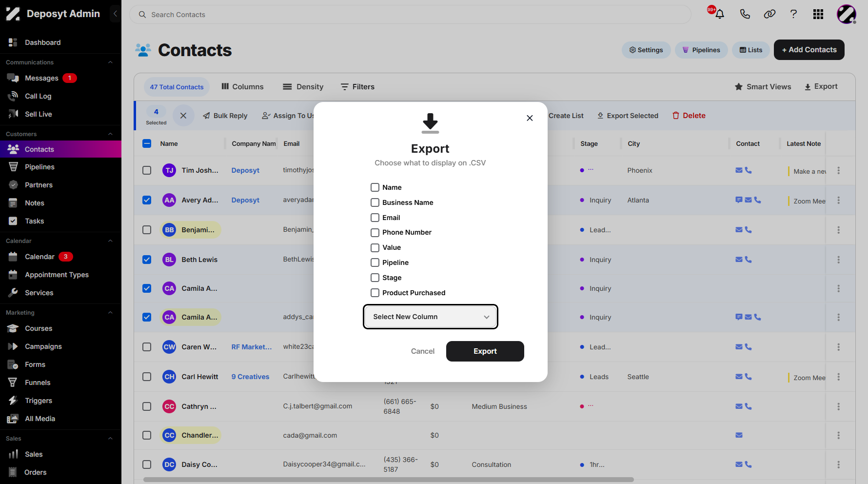Open row menu for Tim Josh contact

coord(838,170)
